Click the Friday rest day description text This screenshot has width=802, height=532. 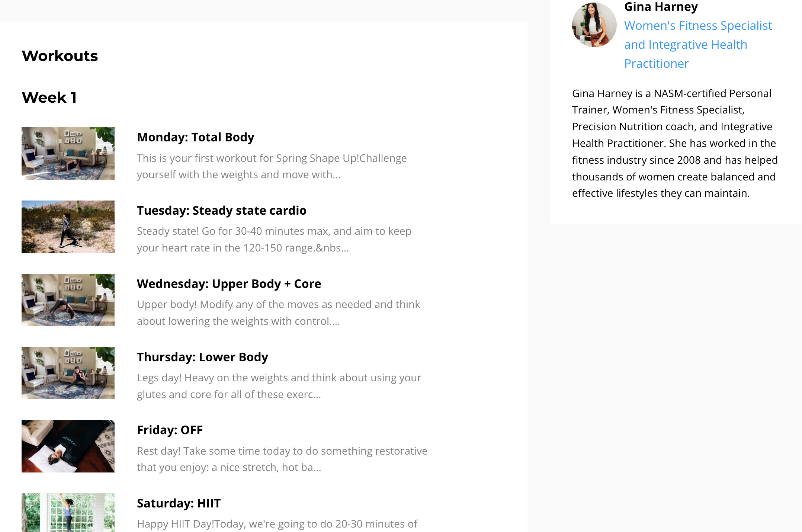(x=282, y=459)
